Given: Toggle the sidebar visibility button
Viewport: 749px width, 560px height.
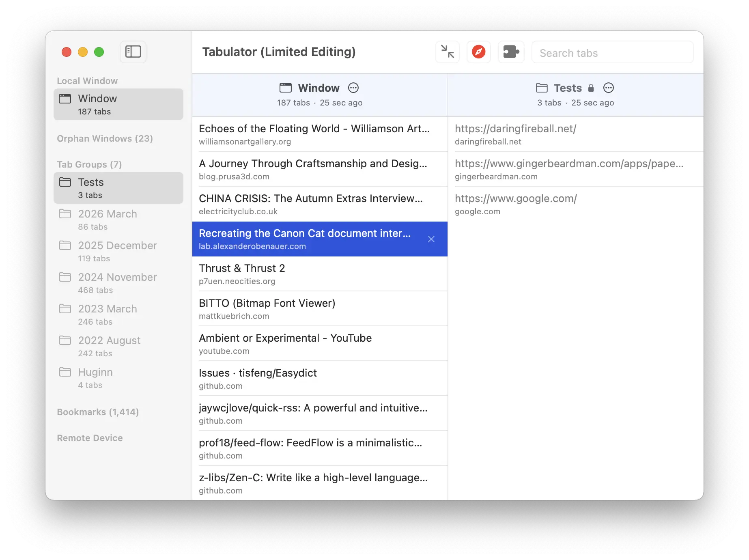Looking at the screenshot, I should (x=133, y=52).
